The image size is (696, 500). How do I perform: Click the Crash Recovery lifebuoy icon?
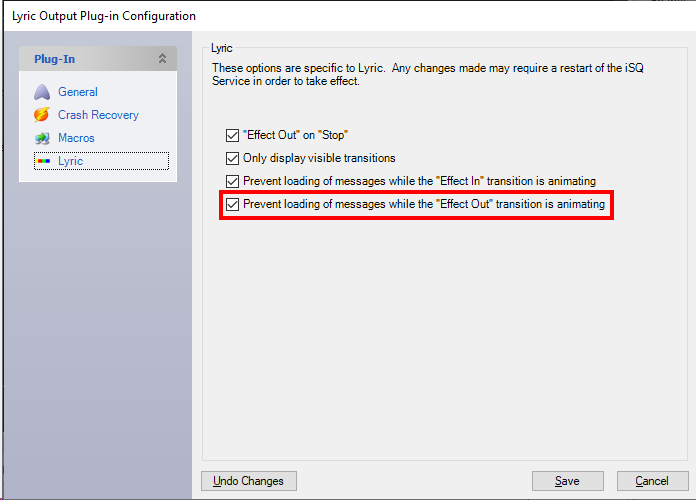(41, 115)
